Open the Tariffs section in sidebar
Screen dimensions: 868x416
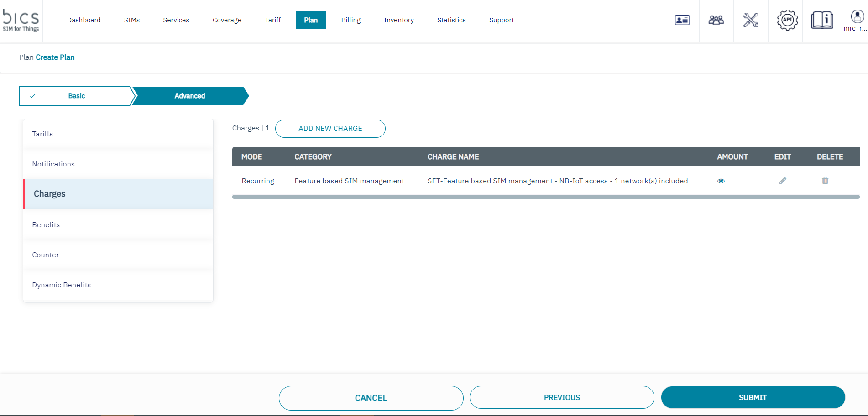(42, 134)
